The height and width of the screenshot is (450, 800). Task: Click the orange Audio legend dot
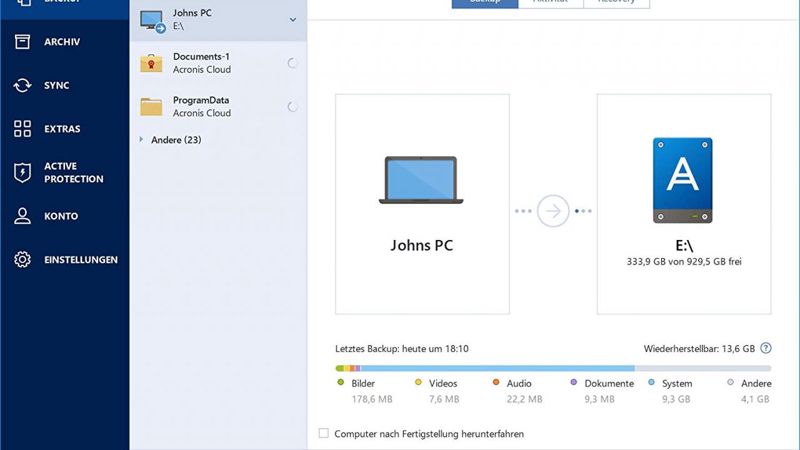496,382
